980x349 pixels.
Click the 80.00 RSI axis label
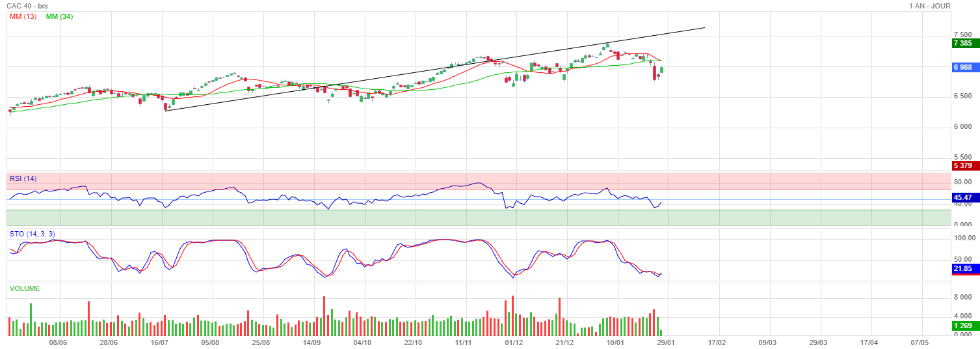coord(963,182)
